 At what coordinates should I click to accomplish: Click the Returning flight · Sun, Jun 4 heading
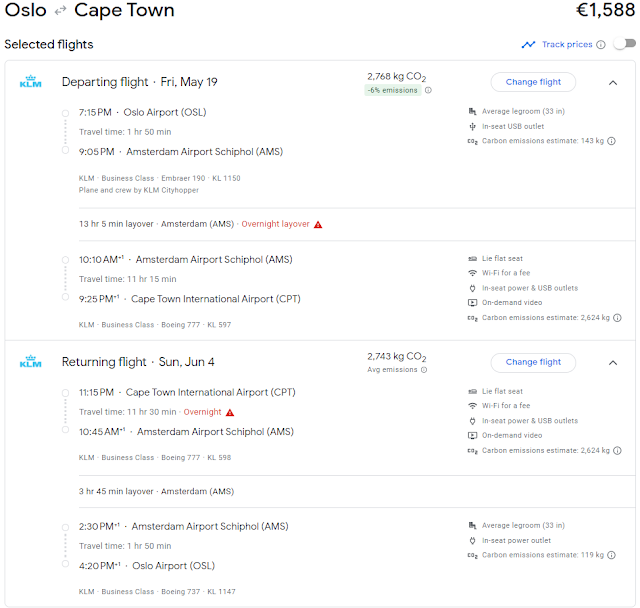pyautogui.click(x=138, y=362)
